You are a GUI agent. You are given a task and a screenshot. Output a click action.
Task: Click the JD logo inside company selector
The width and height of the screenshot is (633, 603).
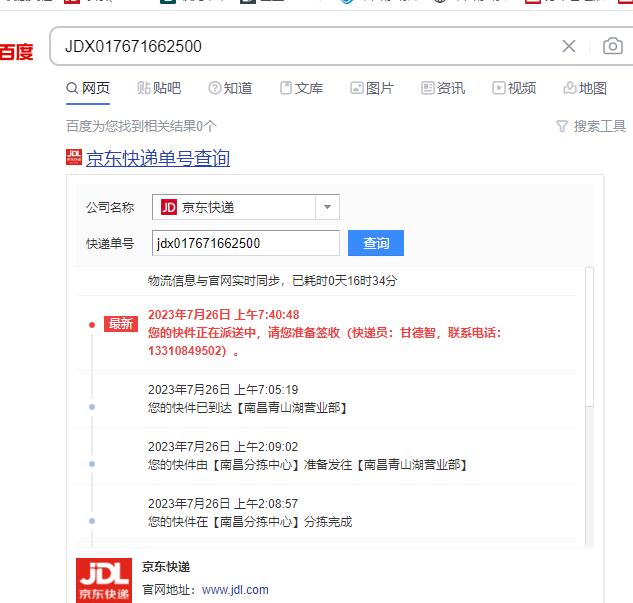169,207
